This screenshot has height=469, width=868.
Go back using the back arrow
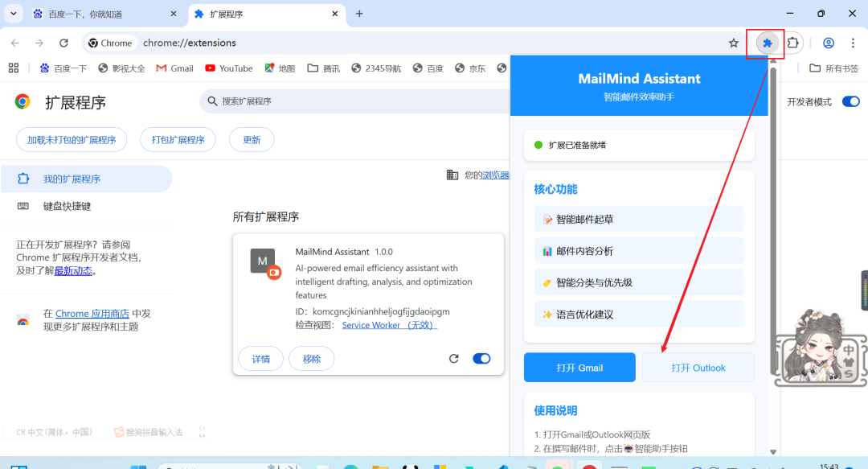15,43
